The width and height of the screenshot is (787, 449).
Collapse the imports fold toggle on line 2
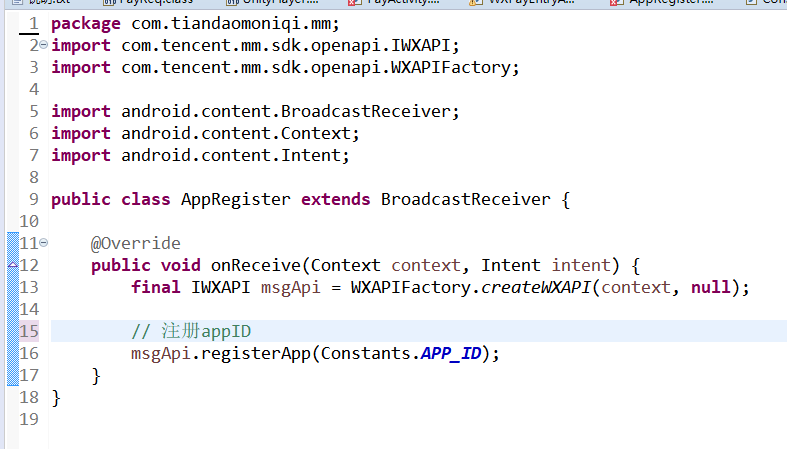tap(44, 45)
